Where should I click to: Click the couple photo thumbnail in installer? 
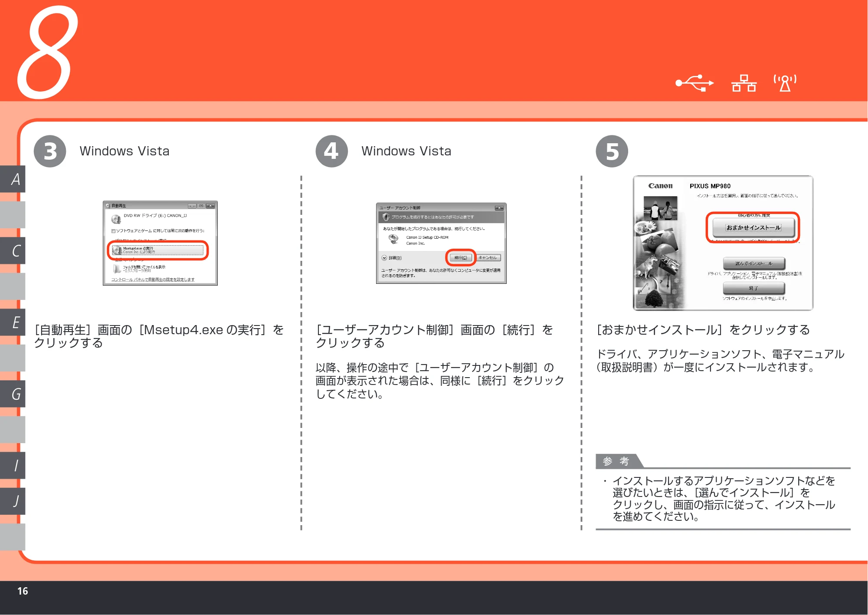[660, 208]
